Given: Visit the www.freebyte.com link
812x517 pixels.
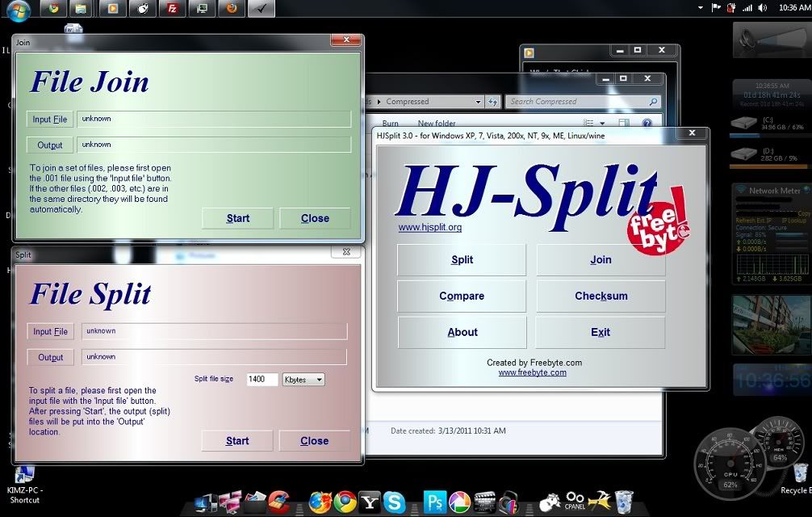Looking at the screenshot, I should point(533,372).
